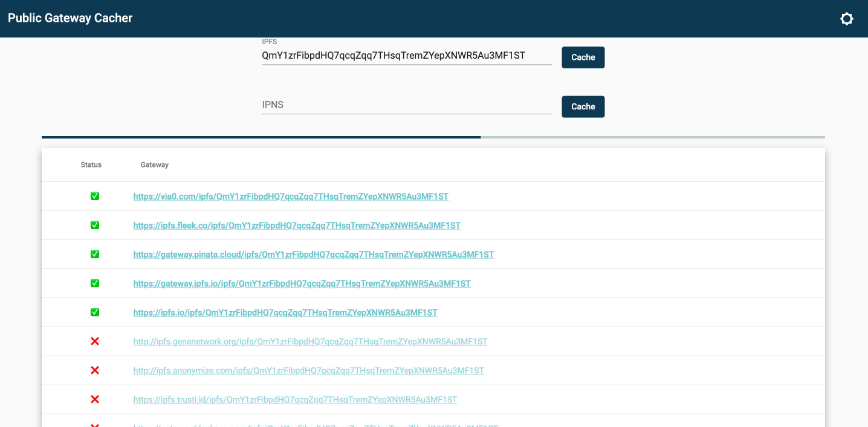Click the caching progress bar
Image resolution: width=868 pixels, height=427 pixels.
pos(433,137)
